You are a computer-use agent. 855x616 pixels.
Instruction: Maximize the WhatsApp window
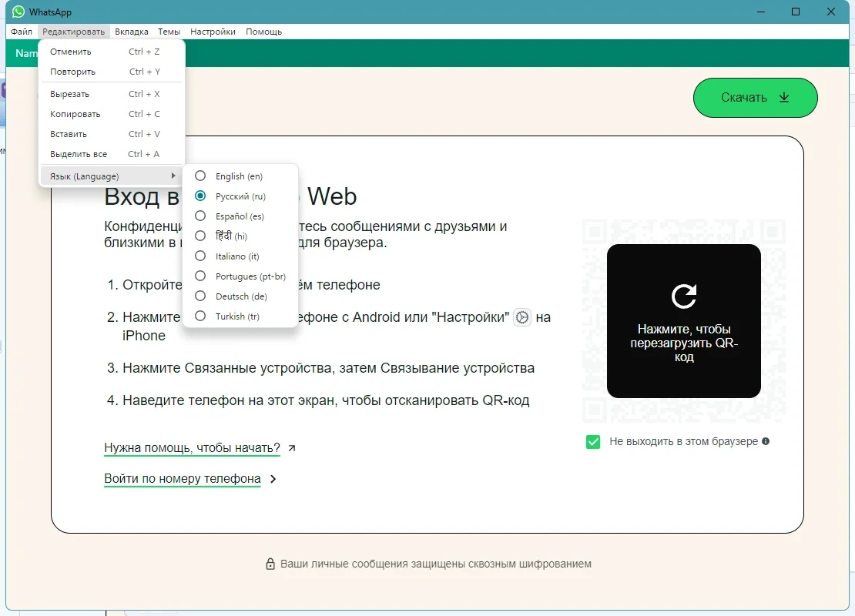[x=796, y=12]
